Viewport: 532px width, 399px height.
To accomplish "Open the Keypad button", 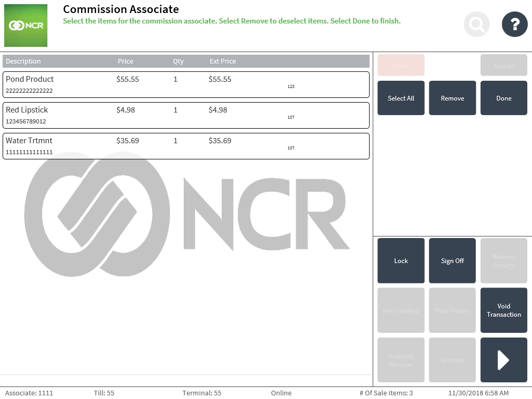I will [503, 65].
